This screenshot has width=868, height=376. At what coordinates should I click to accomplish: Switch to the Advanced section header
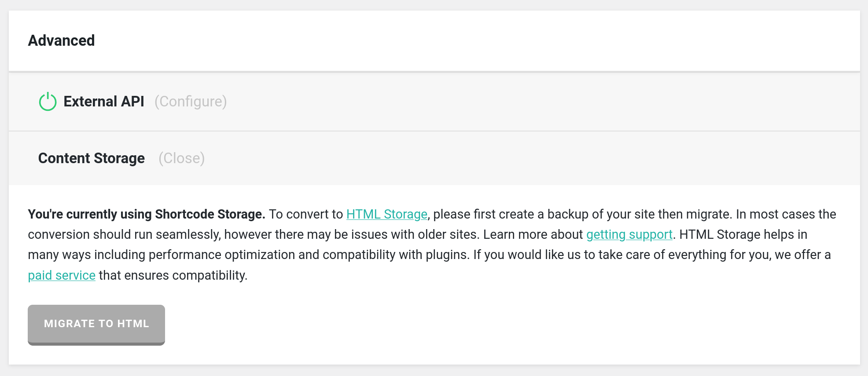[x=61, y=40]
